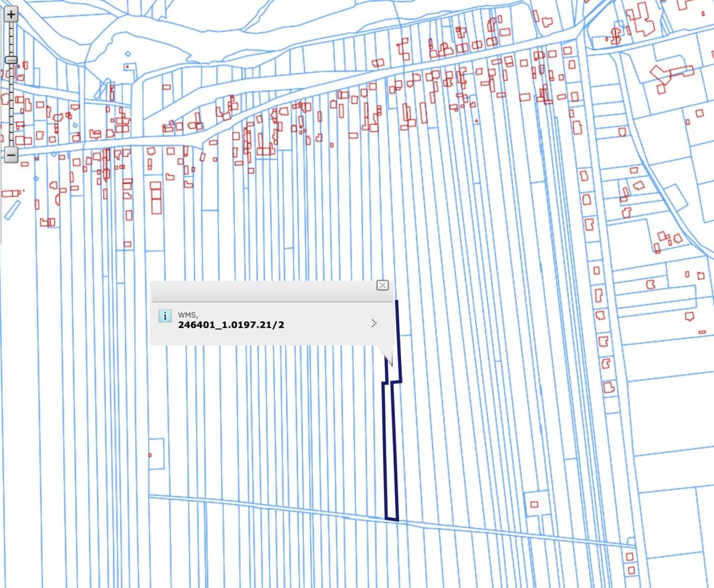Zoom in with the plus button
This screenshot has width=714, height=588.
(x=11, y=15)
